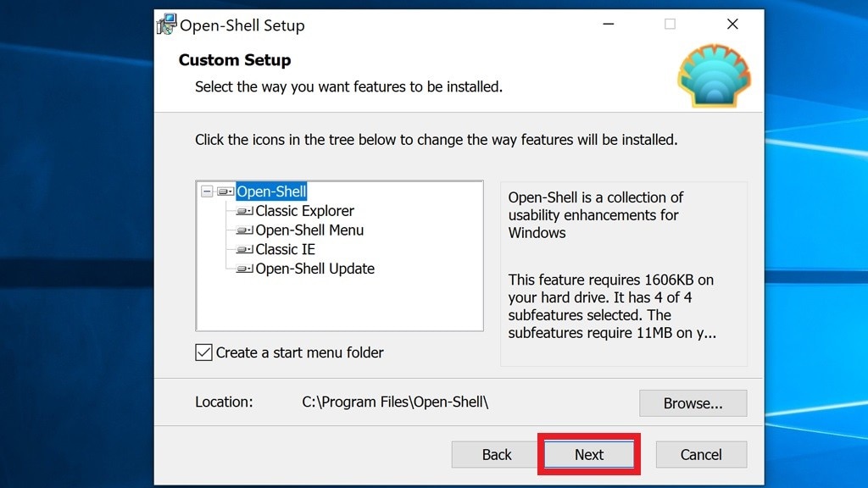Toggle the Create a start menu folder checkbox

tap(203, 352)
